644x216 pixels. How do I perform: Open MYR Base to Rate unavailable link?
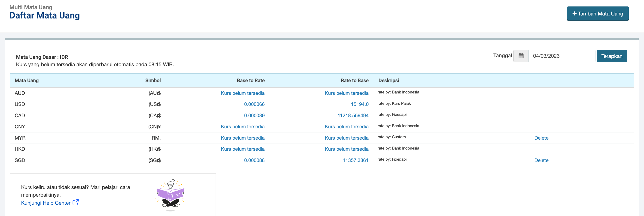(x=242, y=138)
